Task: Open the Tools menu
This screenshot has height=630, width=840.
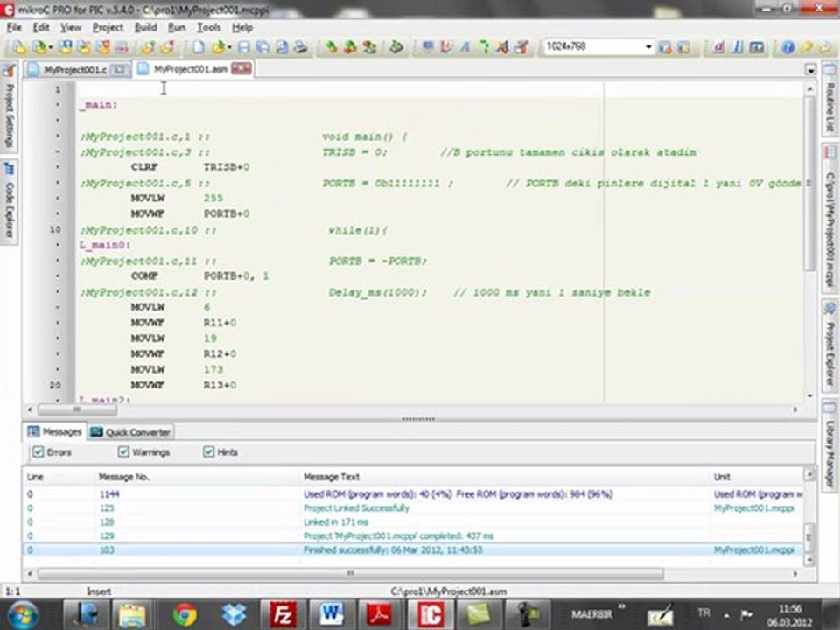Action: point(208,28)
